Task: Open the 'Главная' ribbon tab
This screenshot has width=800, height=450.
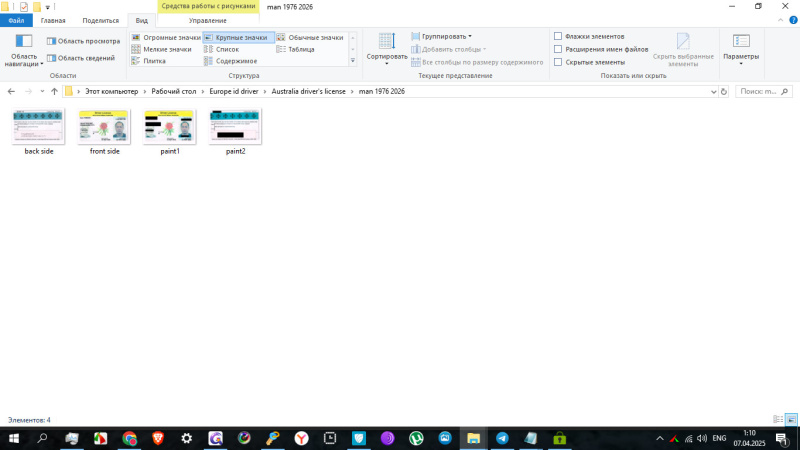Action: tap(53, 20)
